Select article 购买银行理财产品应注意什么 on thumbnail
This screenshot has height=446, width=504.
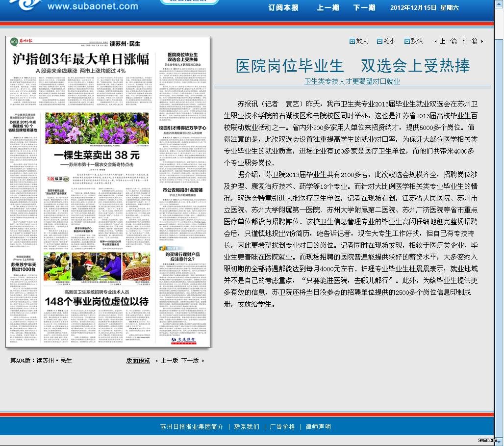(182, 257)
